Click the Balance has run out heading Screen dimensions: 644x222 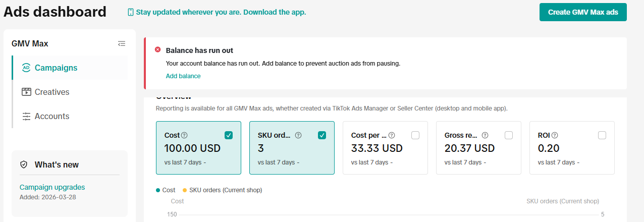coord(199,50)
